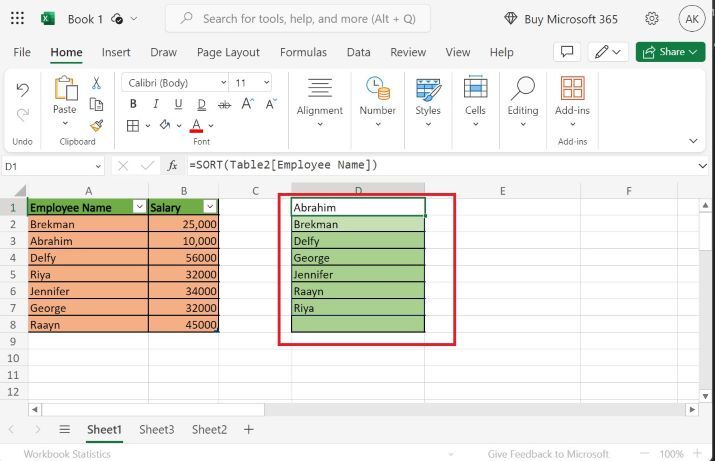This screenshot has height=461, width=715.
Task: Open the Add-ins button
Action: click(572, 103)
